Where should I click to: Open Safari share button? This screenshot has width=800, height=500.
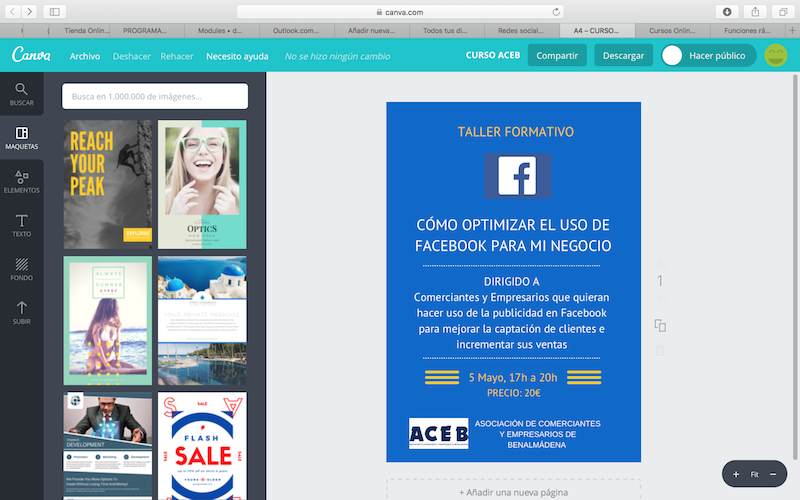[755, 12]
